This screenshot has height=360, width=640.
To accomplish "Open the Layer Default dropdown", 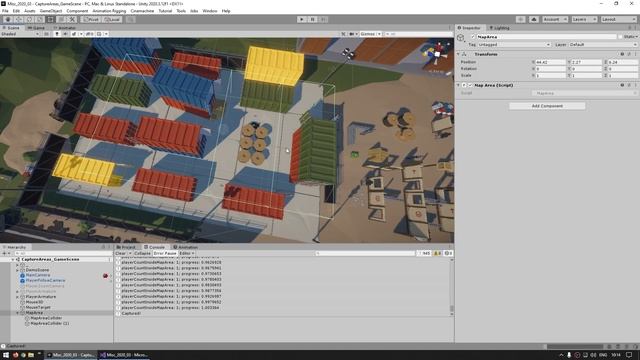I will (x=603, y=44).
